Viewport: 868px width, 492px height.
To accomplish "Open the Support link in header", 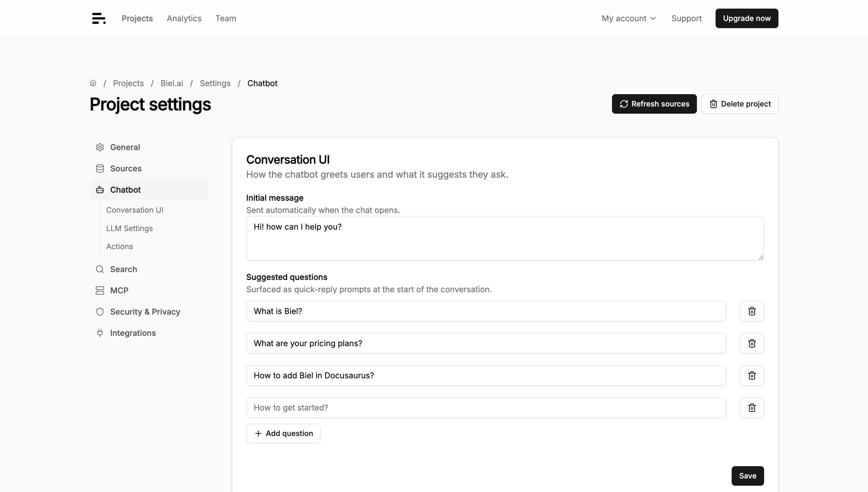I will pos(686,18).
